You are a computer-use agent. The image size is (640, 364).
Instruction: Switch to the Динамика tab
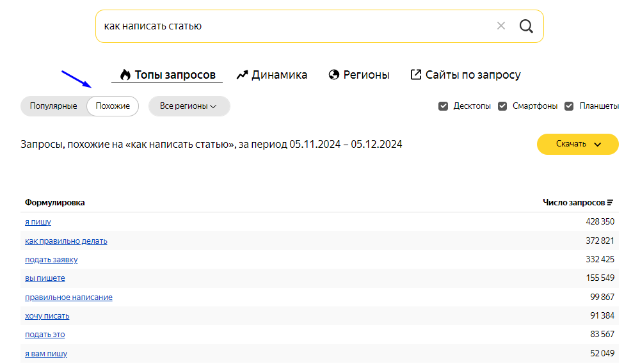[272, 75]
